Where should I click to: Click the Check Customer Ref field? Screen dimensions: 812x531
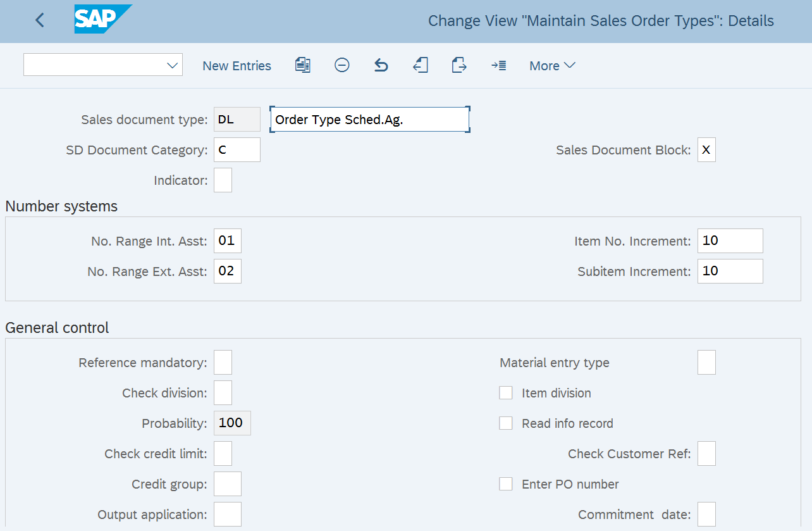tap(706, 454)
